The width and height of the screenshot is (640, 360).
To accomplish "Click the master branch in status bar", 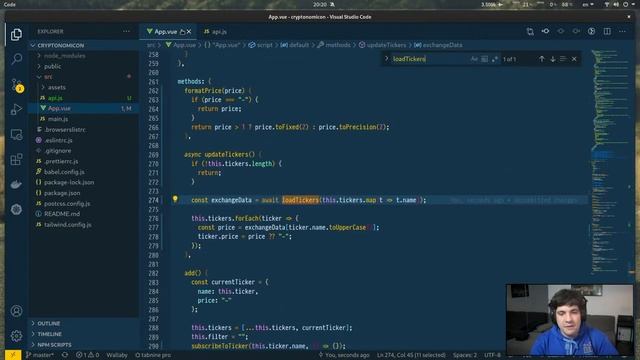I will (x=40, y=355).
